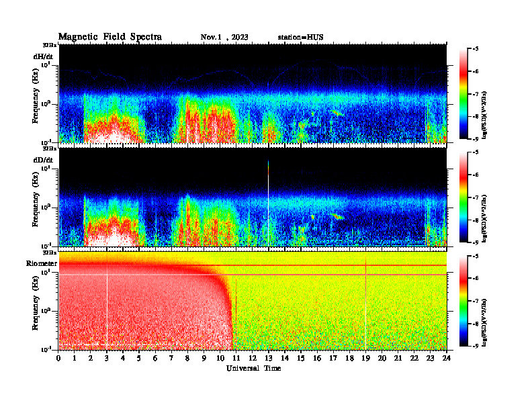Click hour 0 on the time axis
Image resolution: width=532 pixels, height=411 pixels.
58,358
